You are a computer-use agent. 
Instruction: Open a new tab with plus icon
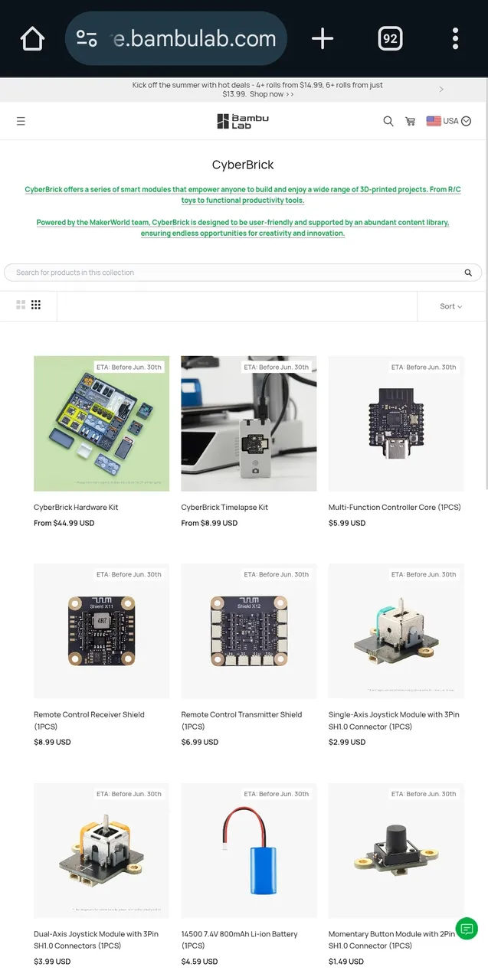pyautogui.click(x=323, y=38)
